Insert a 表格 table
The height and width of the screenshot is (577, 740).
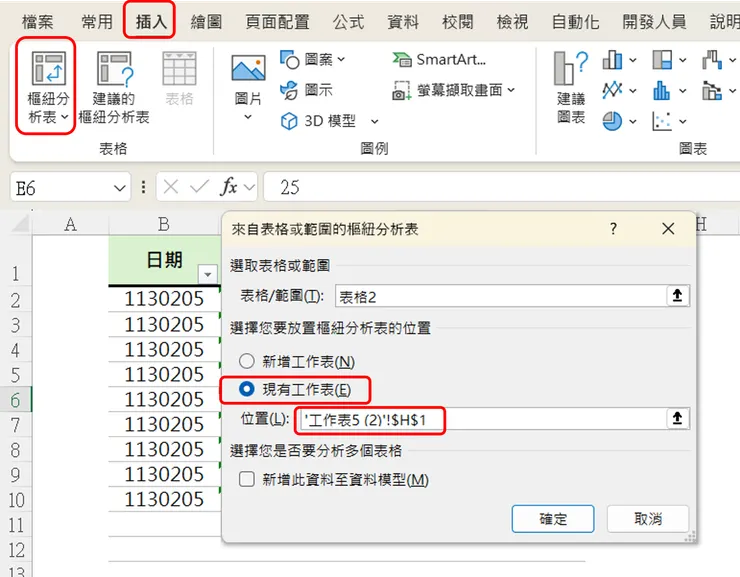click(x=179, y=78)
